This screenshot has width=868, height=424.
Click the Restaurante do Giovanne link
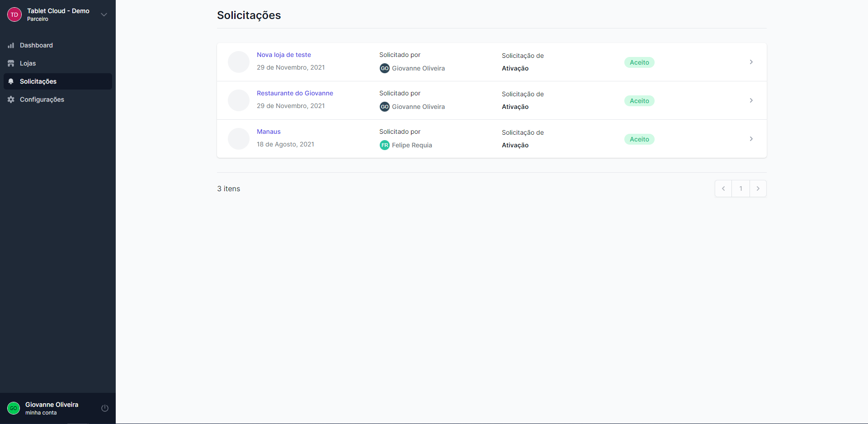coord(295,93)
